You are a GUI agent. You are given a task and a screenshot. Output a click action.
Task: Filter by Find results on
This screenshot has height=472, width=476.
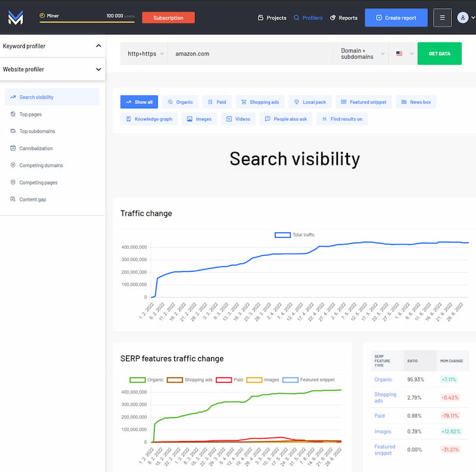point(342,119)
